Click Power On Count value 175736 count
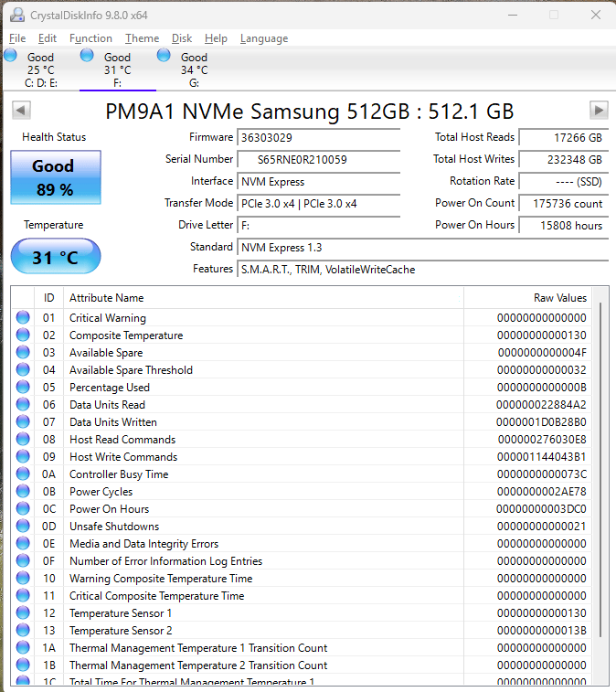Viewport: 616px width, 692px height. pyautogui.click(x=564, y=204)
